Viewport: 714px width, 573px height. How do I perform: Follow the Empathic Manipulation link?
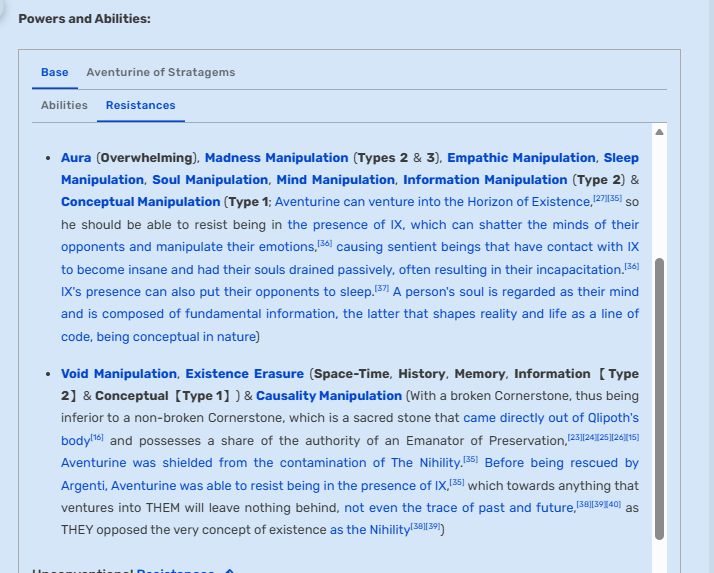521,158
